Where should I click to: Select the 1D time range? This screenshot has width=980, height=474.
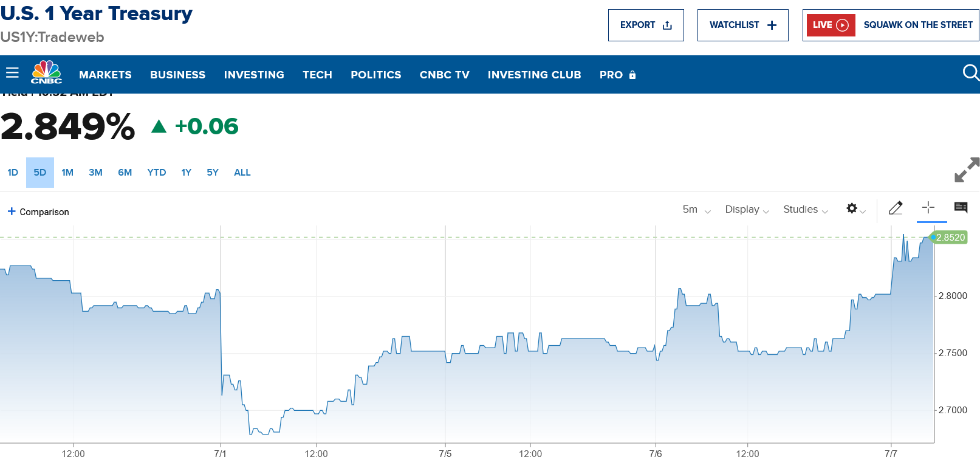click(x=13, y=173)
